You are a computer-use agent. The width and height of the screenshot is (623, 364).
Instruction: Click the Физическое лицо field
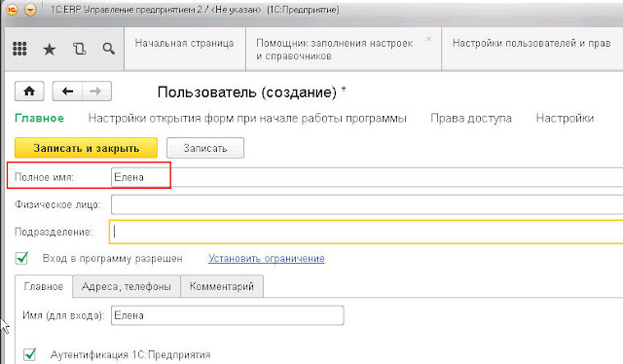pyautogui.click(x=367, y=204)
